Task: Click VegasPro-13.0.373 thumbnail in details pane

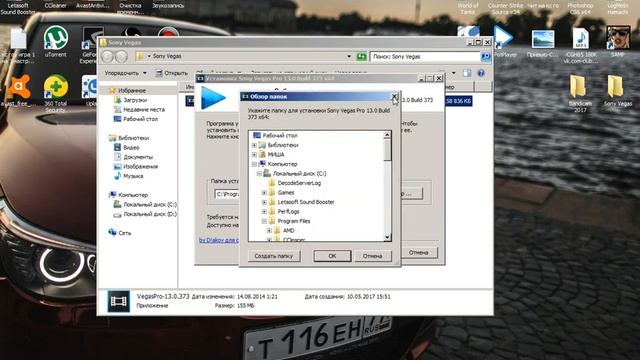Action: [x=118, y=301]
